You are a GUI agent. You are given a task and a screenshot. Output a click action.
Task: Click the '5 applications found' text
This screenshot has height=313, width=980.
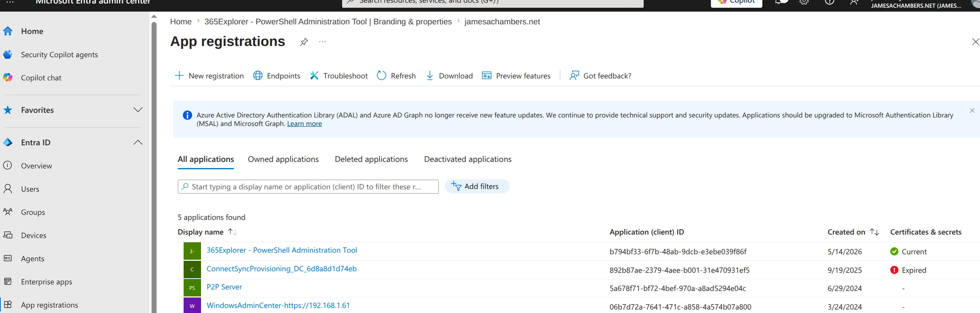pyautogui.click(x=211, y=217)
